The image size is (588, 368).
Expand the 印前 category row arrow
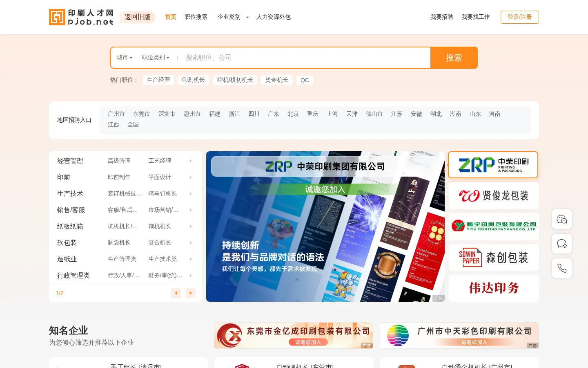[x=191, y=177]
